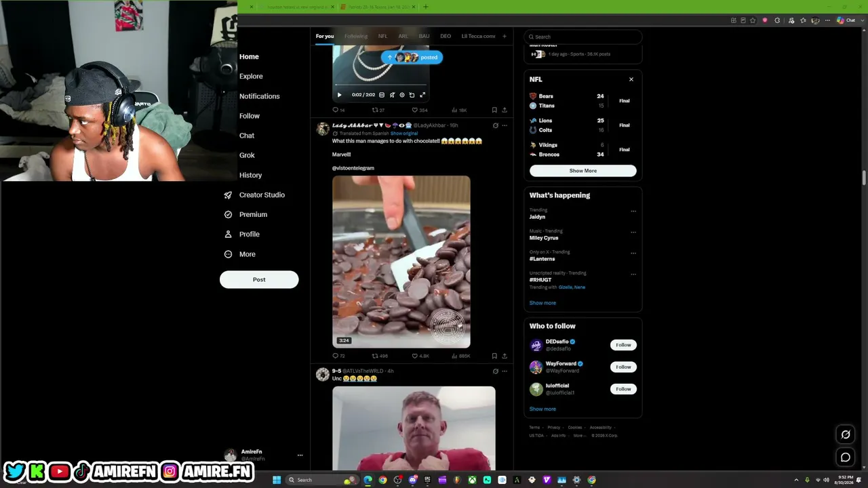Screen dimensions: 868x488
Task: Open the taskbar volume control
Action: [x=826, y=480]
